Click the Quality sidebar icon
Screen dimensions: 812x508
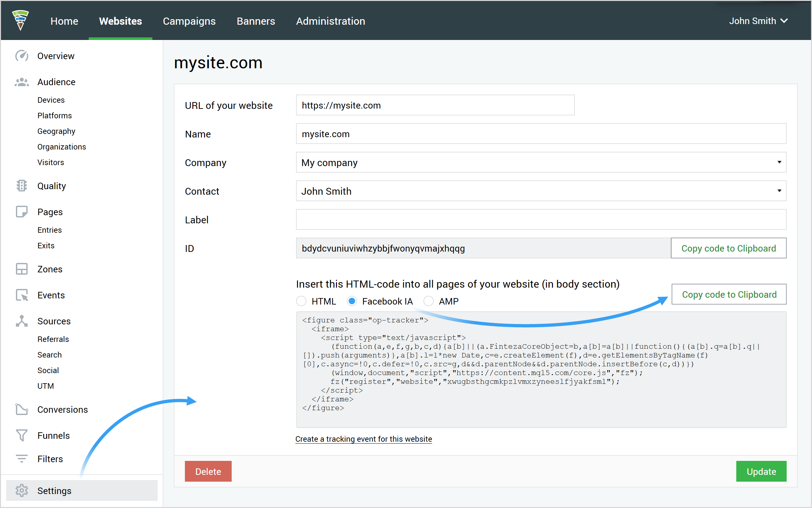click(21, 186)
